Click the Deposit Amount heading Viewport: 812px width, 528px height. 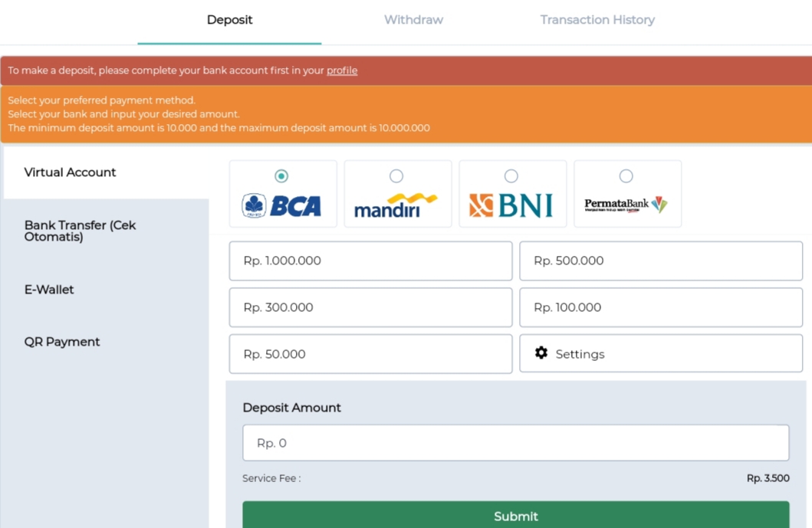[291, 408]
